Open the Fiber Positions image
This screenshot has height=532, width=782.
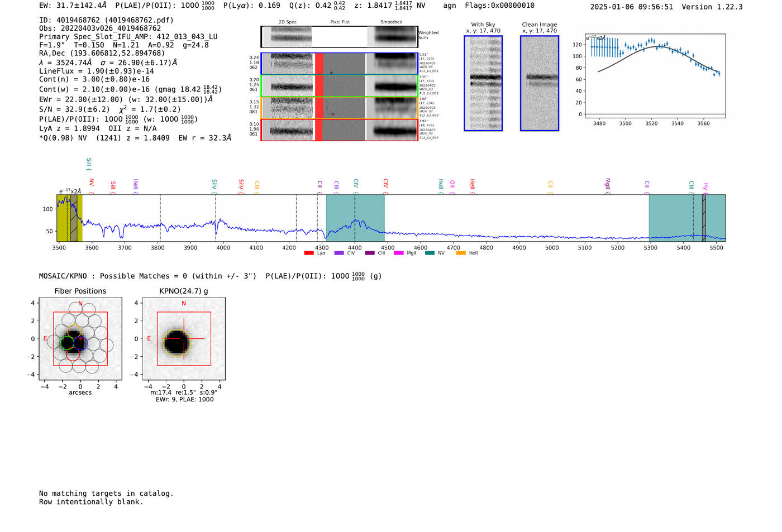click(x=80, y=339)
